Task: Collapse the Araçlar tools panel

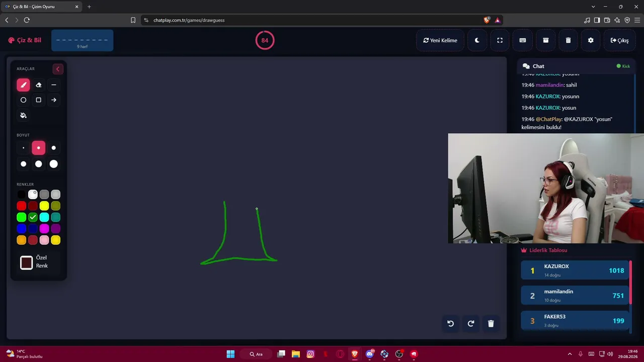Action: (x=58, y=69)
